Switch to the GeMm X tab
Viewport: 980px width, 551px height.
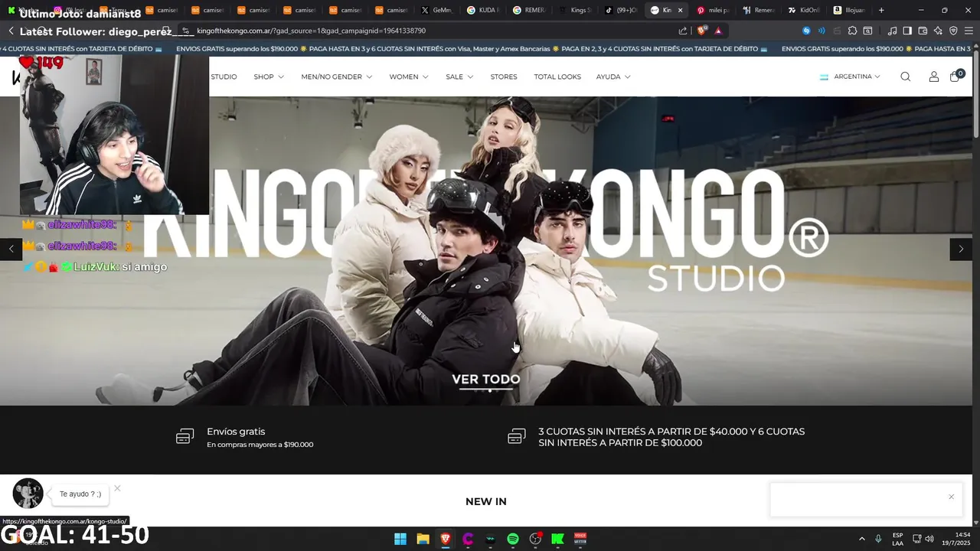(x=436, y=10)
